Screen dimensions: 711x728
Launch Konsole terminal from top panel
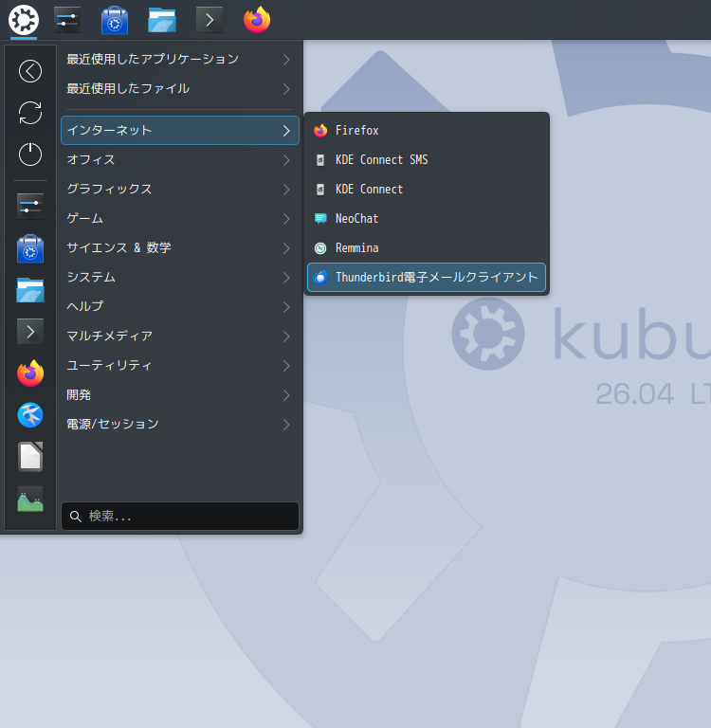click(x=210, y=20)
